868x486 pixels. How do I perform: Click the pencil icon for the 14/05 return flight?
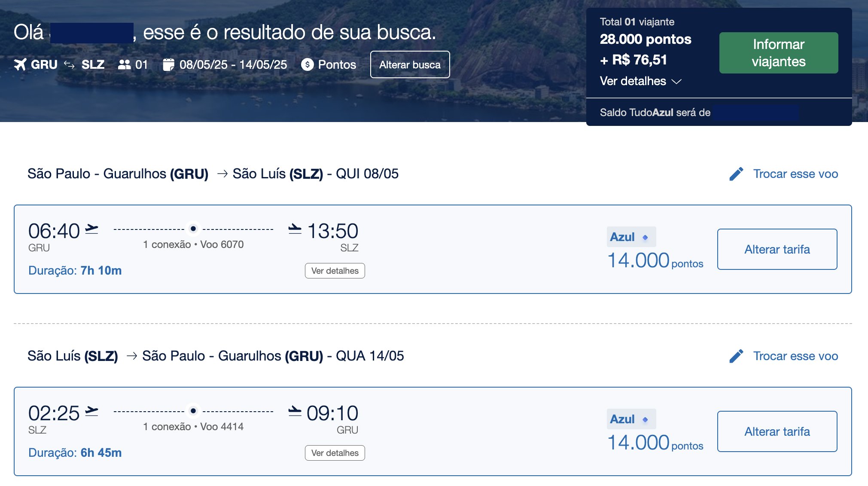736,356
